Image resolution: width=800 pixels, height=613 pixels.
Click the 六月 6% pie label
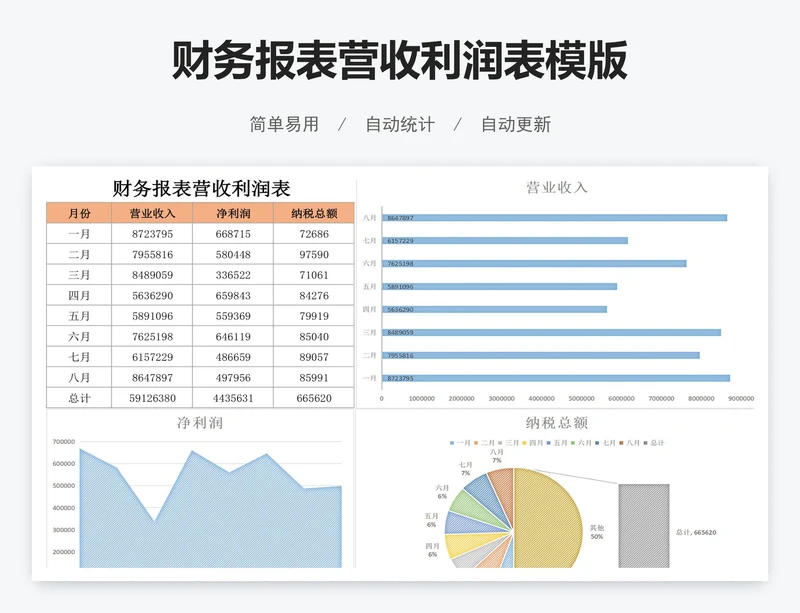tap(442, 492)
